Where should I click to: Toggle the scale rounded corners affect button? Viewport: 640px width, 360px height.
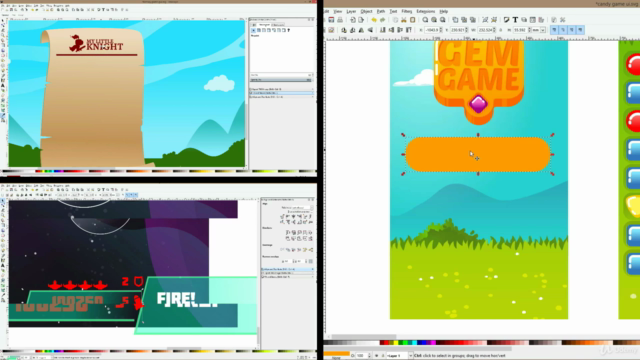(563, 30)
